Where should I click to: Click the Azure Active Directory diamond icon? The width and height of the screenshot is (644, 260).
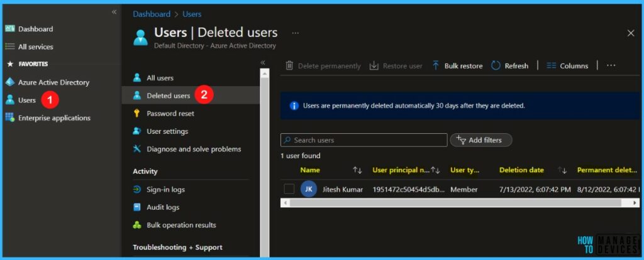[10, 82]
